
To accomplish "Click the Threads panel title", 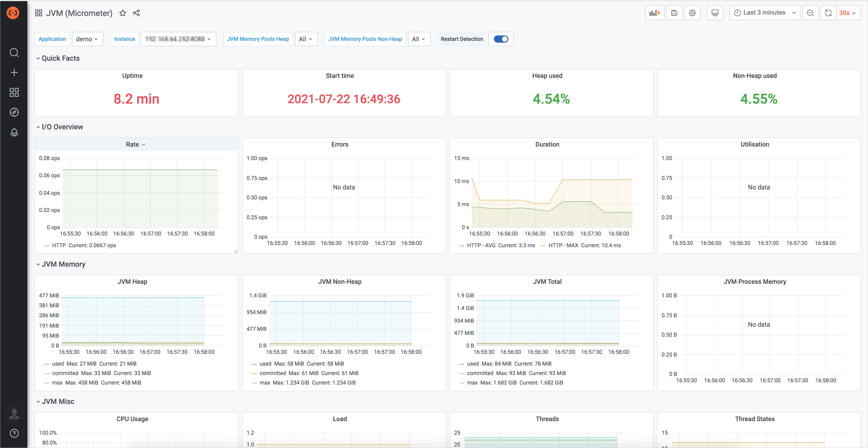I will click(547, 419).
